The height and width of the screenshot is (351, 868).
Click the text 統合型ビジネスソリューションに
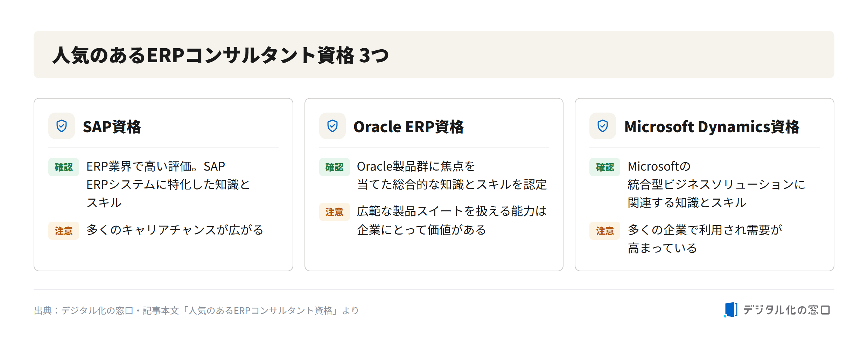716,185
